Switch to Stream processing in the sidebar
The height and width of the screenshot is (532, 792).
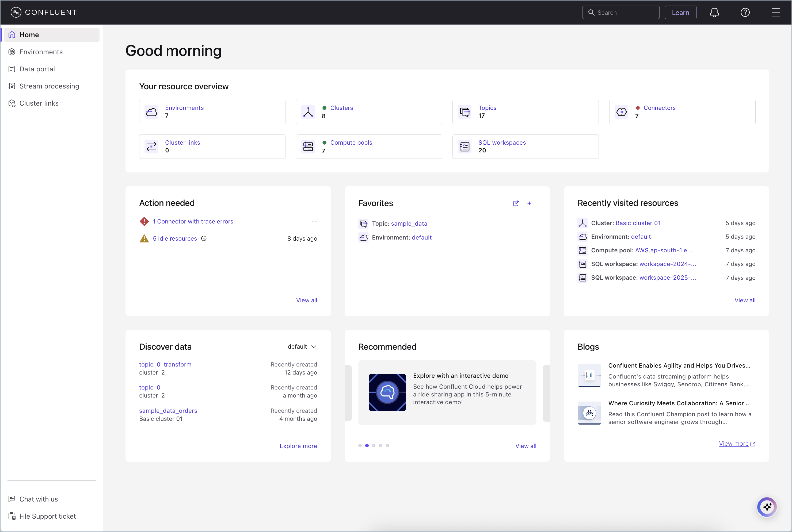(x=49, y=86)
